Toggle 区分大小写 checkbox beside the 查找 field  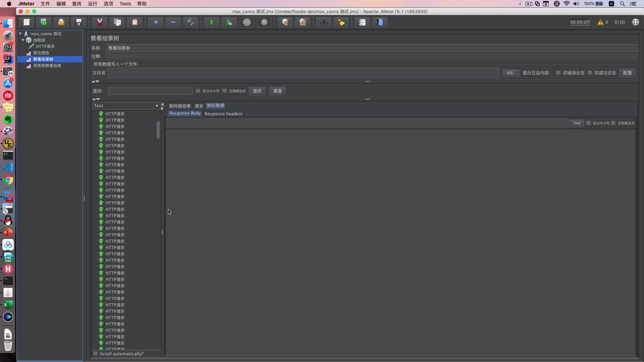pyautogui.click(x=198, y=91)
